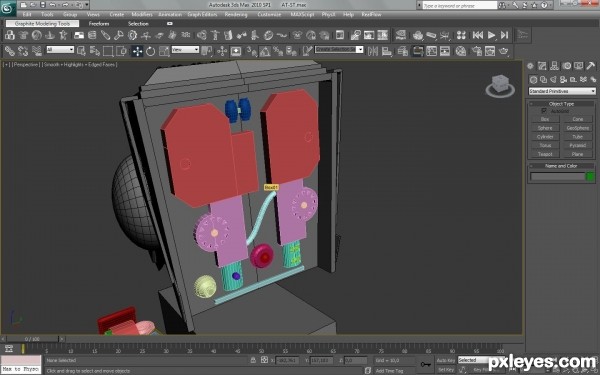Click the Lights category icon
The width and height of the screenshot is (600, 375).
(x=553, y=79)
